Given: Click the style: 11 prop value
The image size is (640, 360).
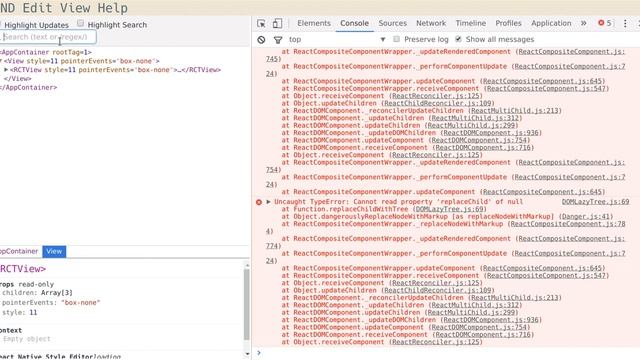Looking at the screenshot, I should click(33, 312).
